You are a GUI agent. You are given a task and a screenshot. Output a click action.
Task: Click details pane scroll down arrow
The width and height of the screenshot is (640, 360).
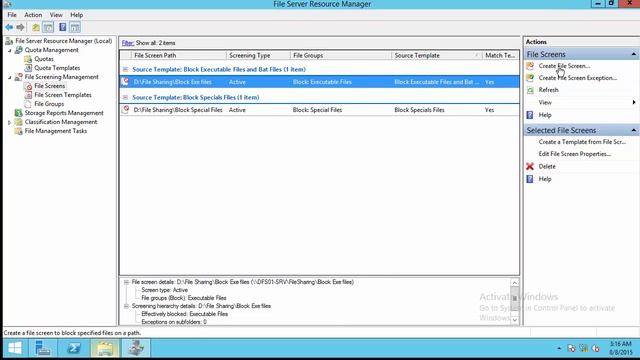[x=514, y=320]
